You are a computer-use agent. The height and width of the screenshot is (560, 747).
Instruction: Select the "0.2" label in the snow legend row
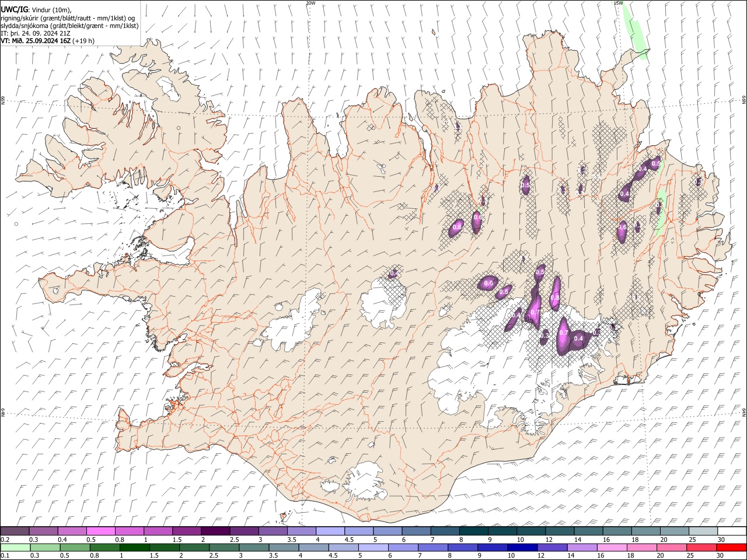click(5, 540)
